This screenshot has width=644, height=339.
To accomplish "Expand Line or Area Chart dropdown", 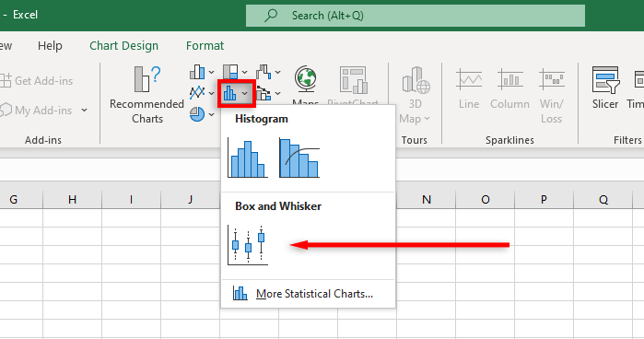I will [x=212, y=94].
